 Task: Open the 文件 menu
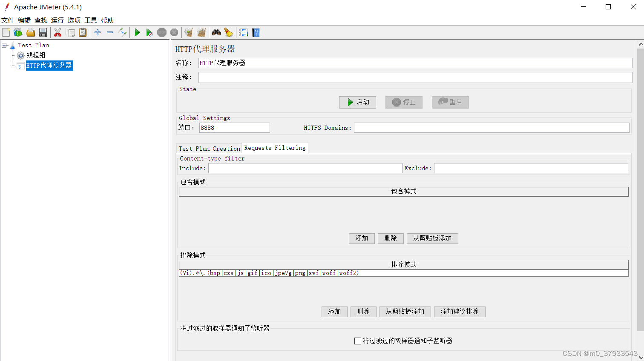click(x=8, y=20)
